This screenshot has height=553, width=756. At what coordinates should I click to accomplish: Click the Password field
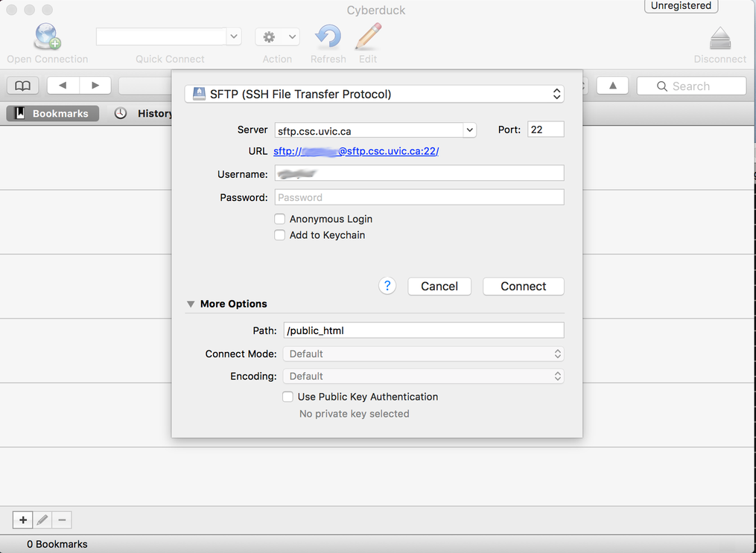tap(419, 197)
